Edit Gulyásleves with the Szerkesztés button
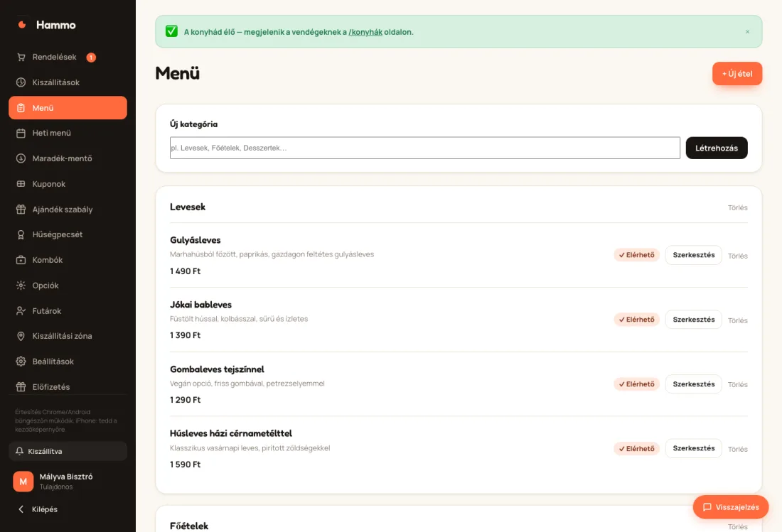This screenshot has height=532, width=782. (694, 255)
